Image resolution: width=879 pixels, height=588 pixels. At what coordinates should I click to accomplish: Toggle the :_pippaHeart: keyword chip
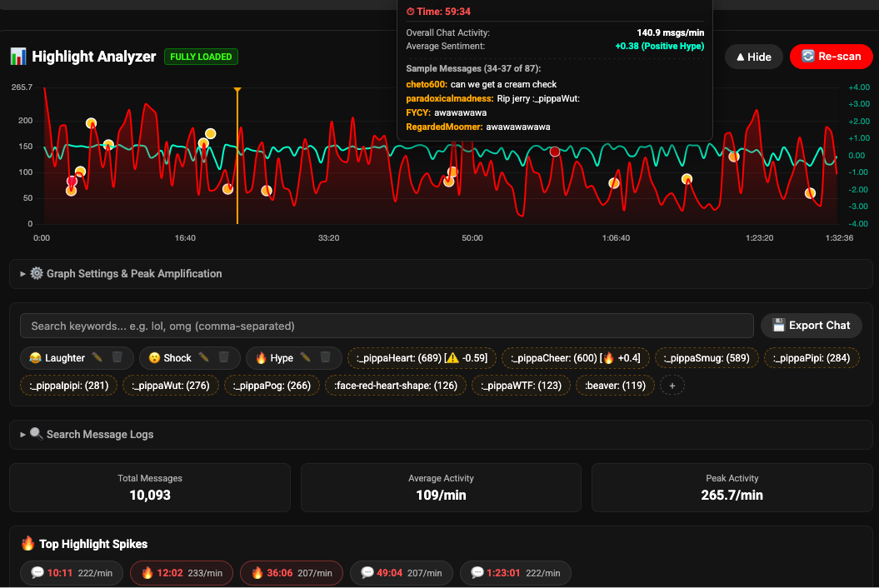tap(422, 358)
